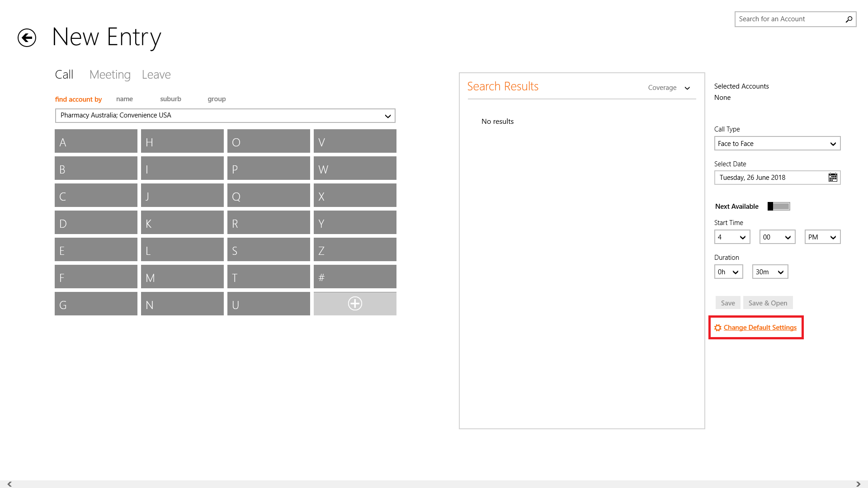Toggle the Next Available switch
This screenshot has height=488, width=868.
778,206
